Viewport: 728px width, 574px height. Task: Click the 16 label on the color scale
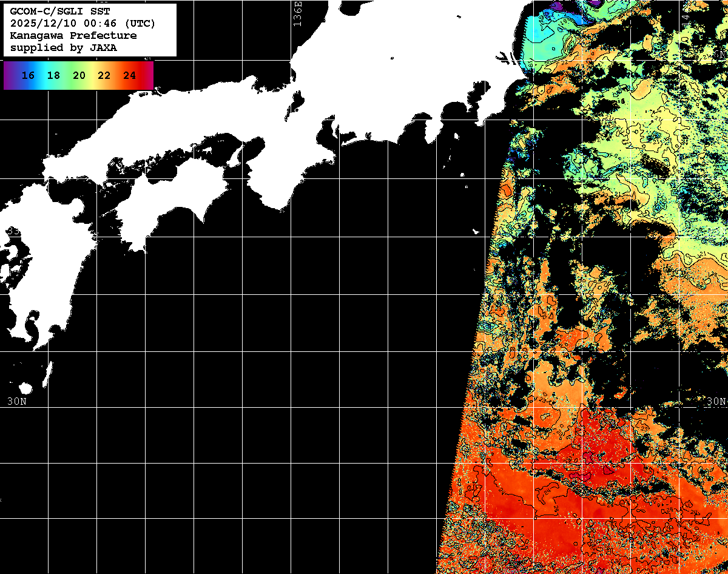[x=28, y=76]
